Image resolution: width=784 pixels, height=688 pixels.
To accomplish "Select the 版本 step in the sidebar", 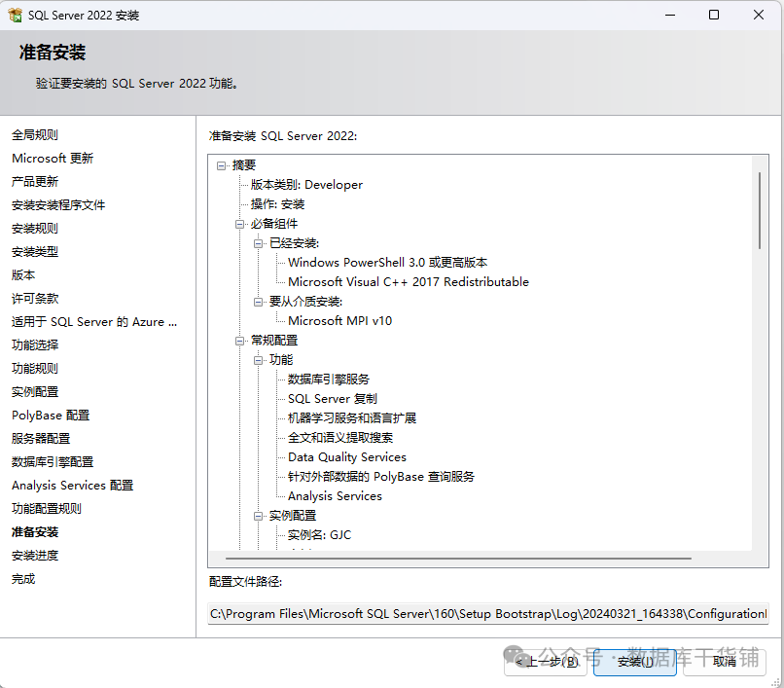I will point(23,275).
